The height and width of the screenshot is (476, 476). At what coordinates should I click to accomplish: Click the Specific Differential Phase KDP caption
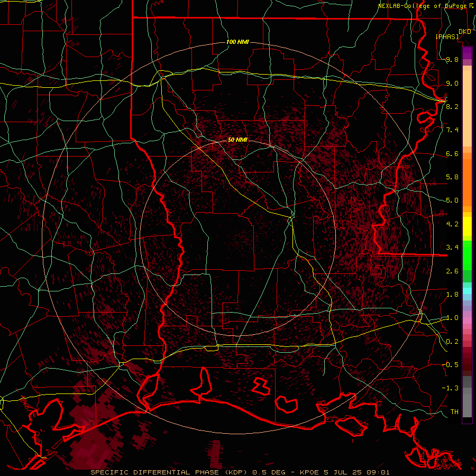[240, 472]
